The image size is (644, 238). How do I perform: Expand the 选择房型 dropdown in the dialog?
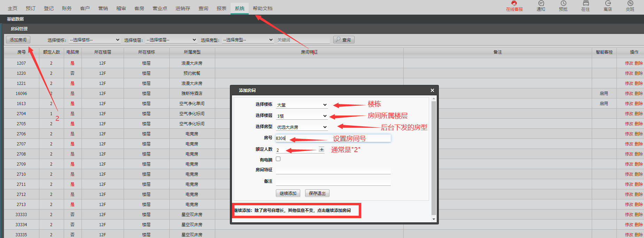tap(302, 127)
